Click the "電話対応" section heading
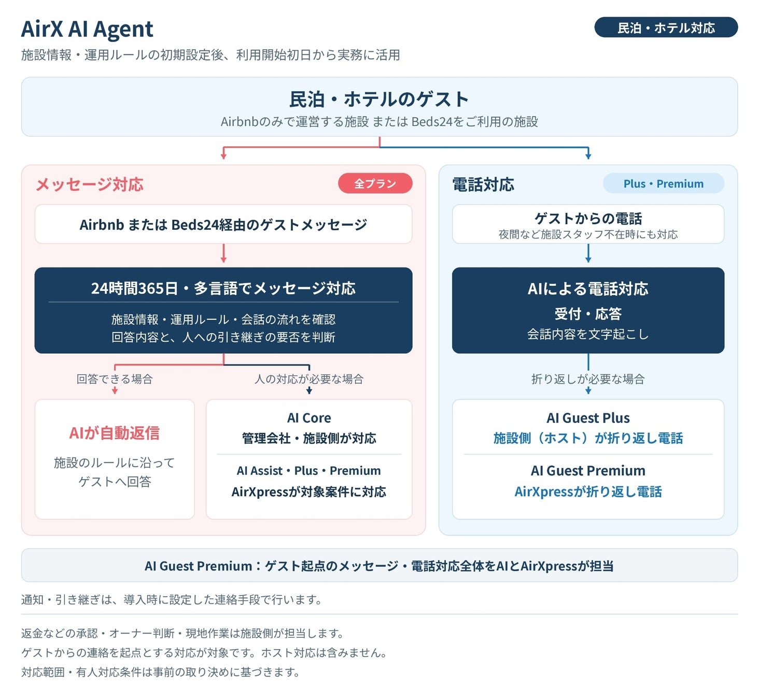The height and width of the screenshot is (700, 759). [x=483, y=185]
